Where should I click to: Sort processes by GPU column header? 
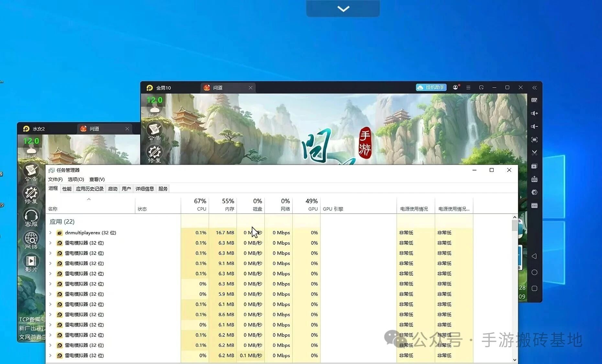(x=307, y=205)
